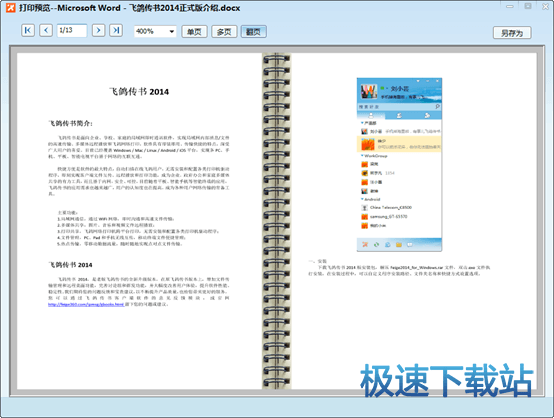This screenshot has height=418, width=554.
Task: Go to the previous page
Action: pyautogui.click(x=46, y=30)
